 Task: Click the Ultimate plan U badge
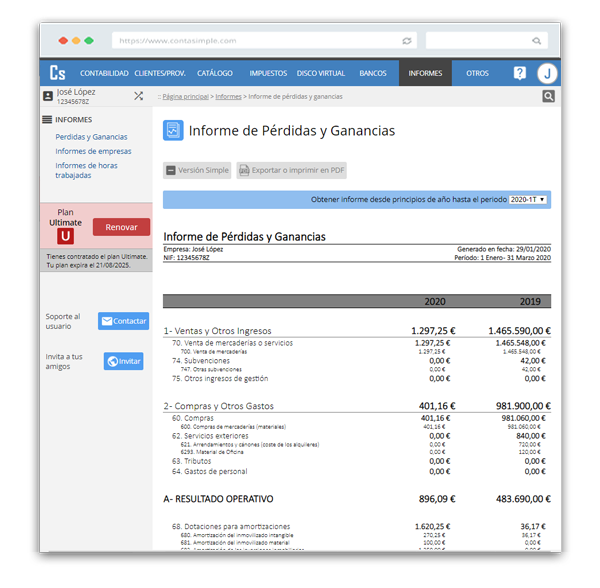[66, 236]
